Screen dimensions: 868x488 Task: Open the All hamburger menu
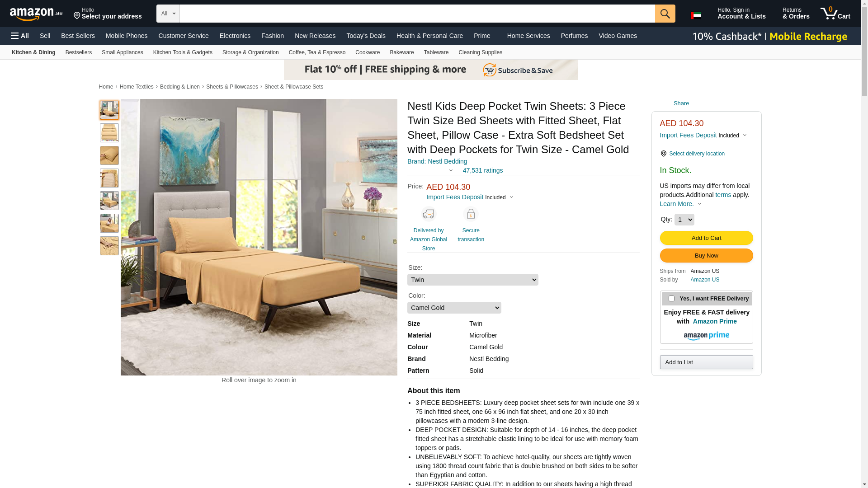(x=20, y=36)
